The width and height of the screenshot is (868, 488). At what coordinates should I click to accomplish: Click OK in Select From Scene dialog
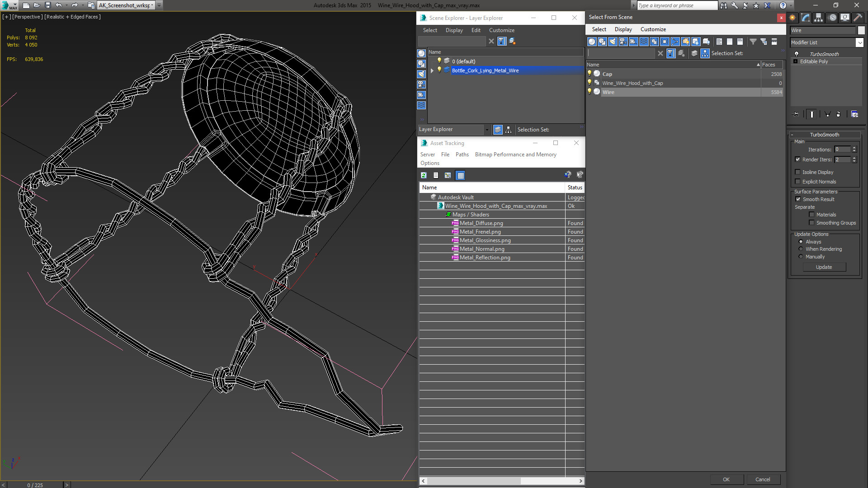726,479
